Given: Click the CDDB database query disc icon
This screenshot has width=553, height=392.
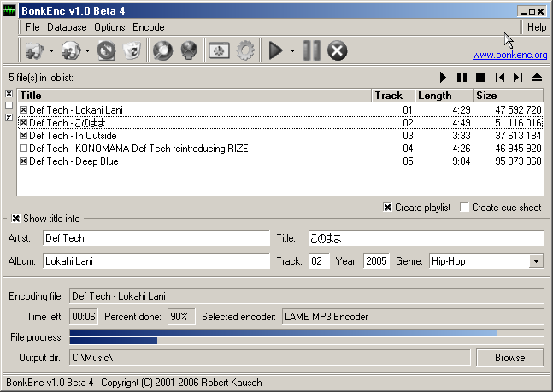Looking at the screenshot, I should (162, 51).
